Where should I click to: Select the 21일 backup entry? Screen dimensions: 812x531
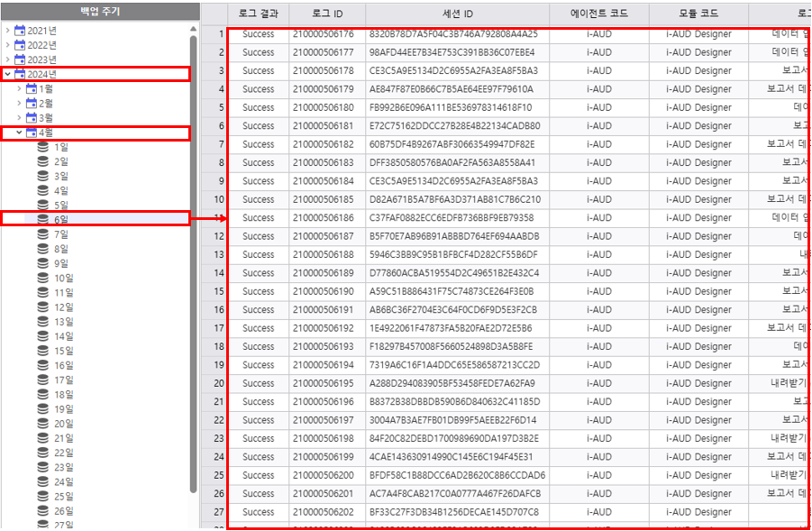[x=64, y=438]
